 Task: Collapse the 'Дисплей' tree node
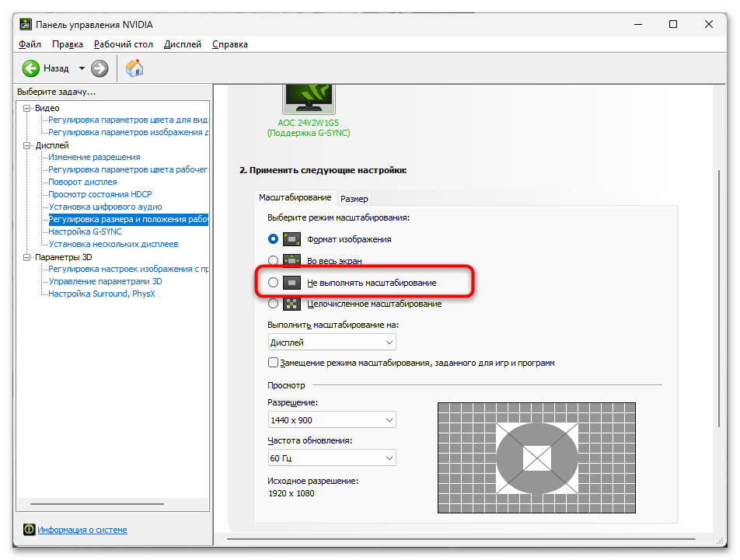tap(27, 146)
